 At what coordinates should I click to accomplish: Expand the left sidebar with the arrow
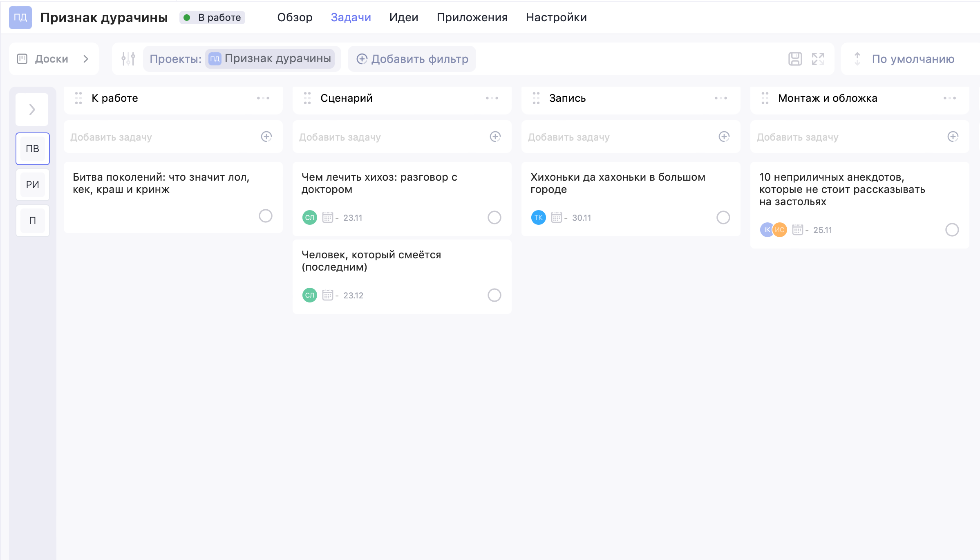point(32,110)
